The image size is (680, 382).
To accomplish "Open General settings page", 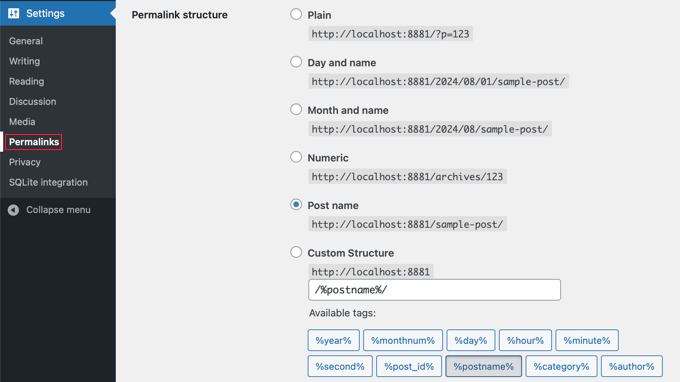I will coord(26,41).
